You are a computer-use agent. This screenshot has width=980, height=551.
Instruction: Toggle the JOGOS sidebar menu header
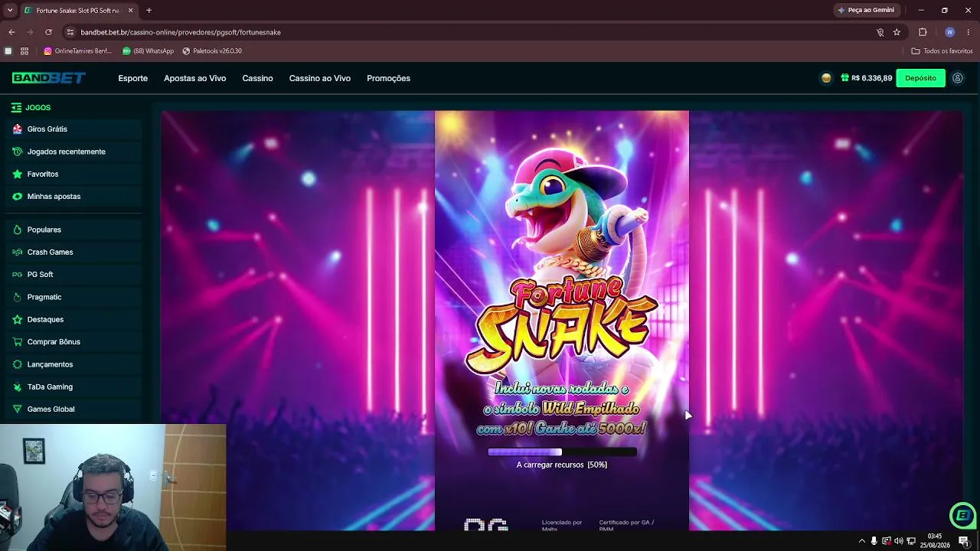tap(31, 108)
